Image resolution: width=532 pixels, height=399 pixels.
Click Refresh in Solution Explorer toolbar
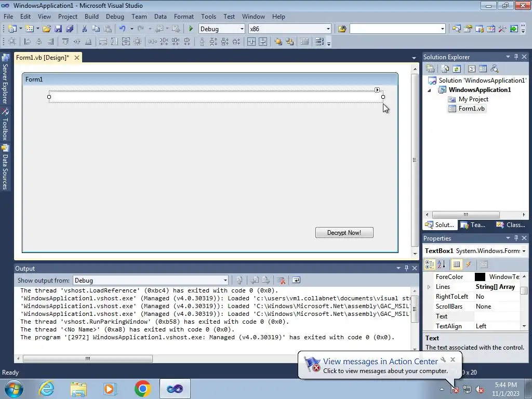(457, 69)
